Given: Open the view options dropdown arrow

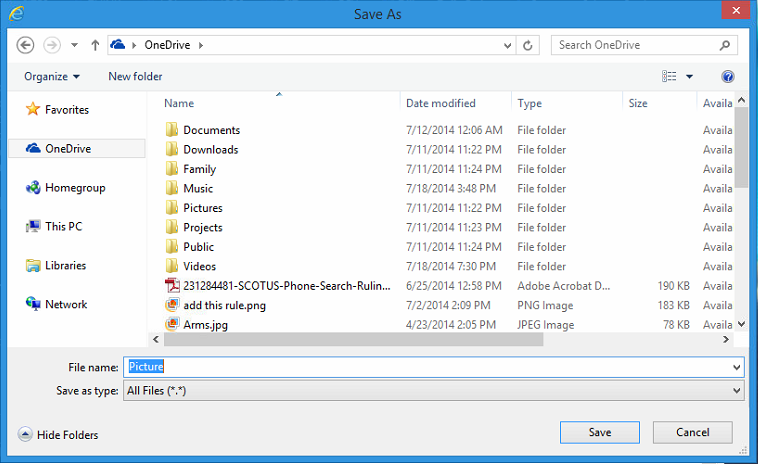Looking at the screenshot, I should 689,76.
